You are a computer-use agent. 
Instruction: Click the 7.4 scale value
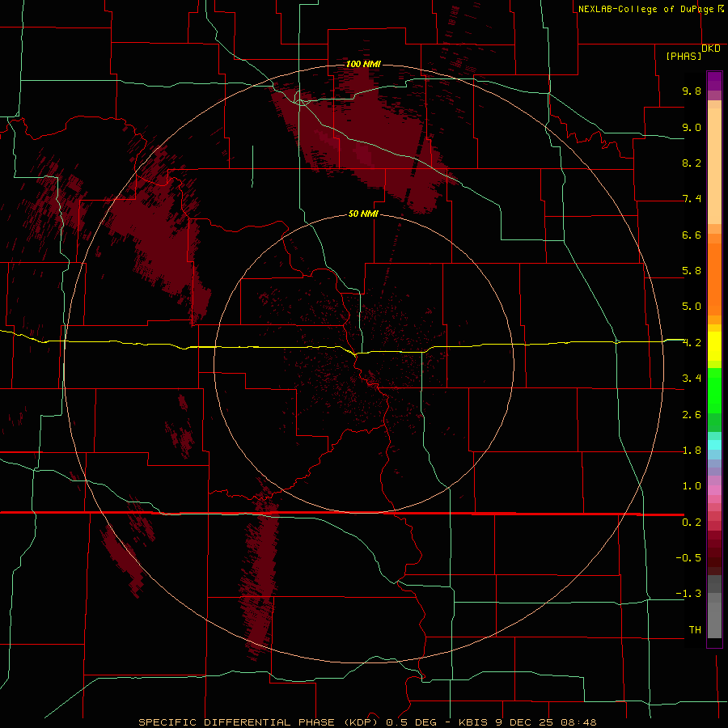point(692,199)
